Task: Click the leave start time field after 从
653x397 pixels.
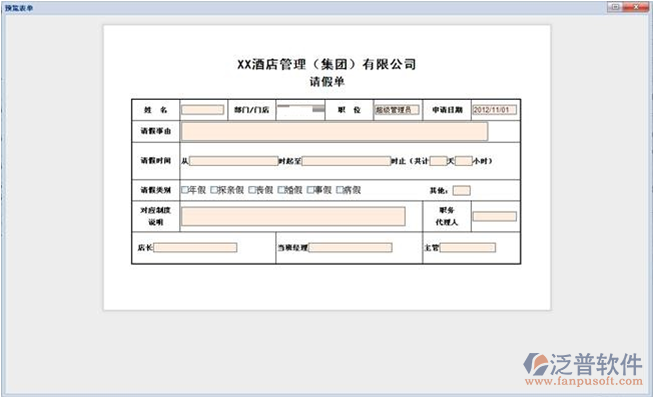Action: click(234, 161)
